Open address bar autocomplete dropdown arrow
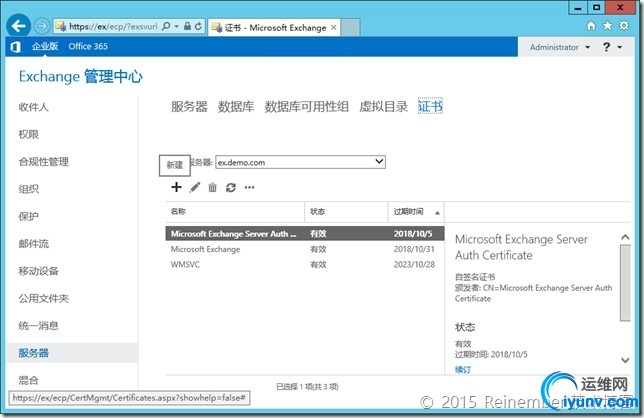 point(177,26)
